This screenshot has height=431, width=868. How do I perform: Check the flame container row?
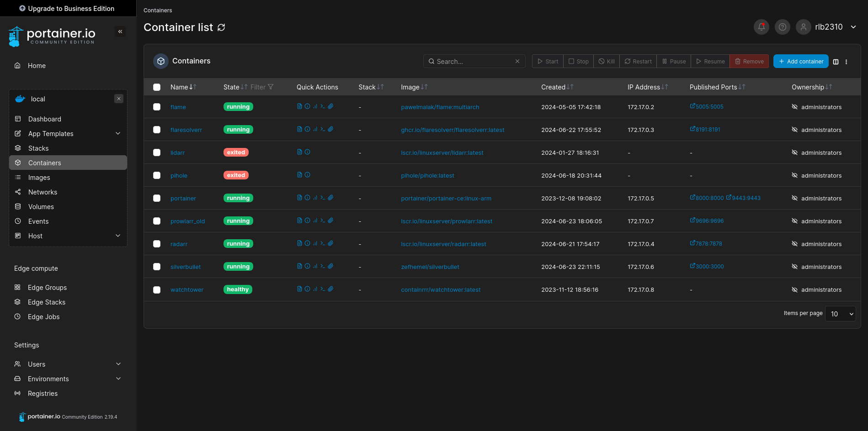[x=157, y=107]
